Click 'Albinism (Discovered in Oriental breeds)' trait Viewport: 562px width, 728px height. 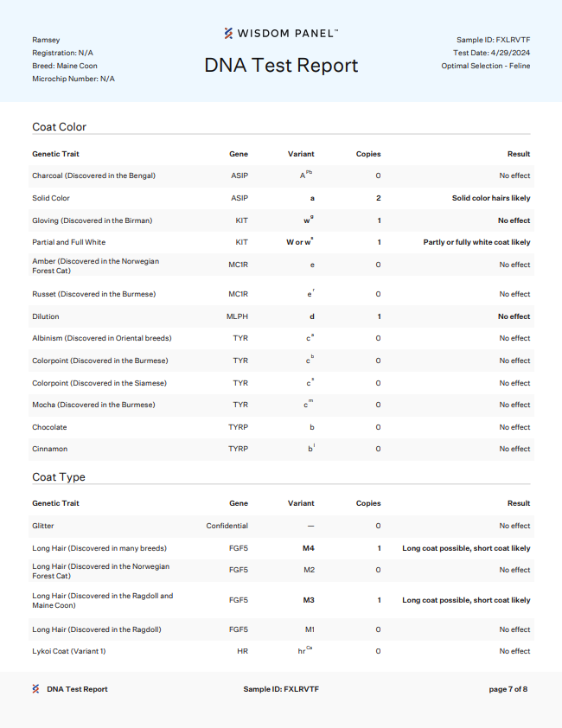pos(102,338)
